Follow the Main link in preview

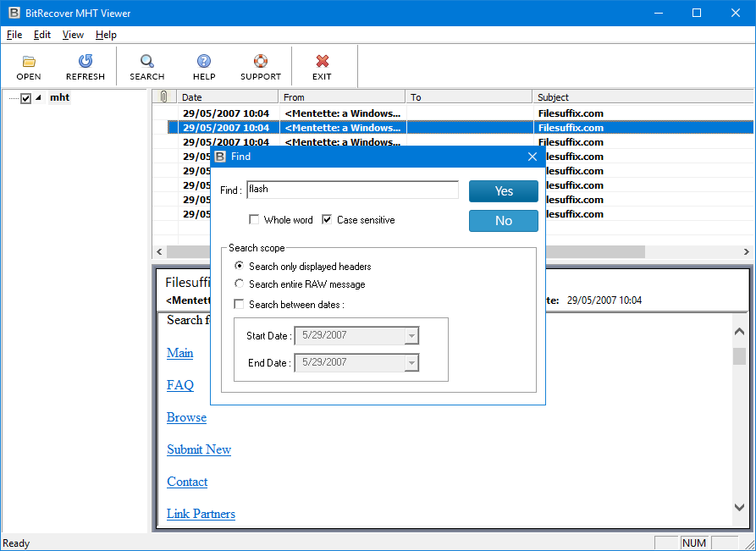click(179, 353)
